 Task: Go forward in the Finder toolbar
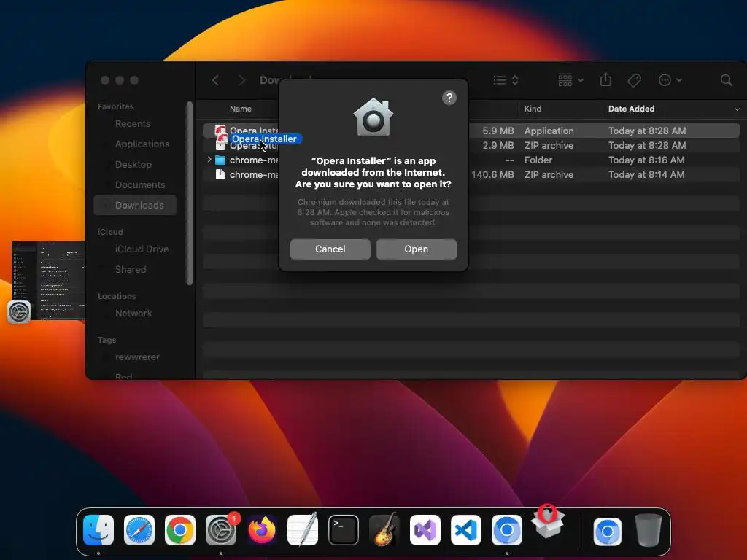point(241,80)
